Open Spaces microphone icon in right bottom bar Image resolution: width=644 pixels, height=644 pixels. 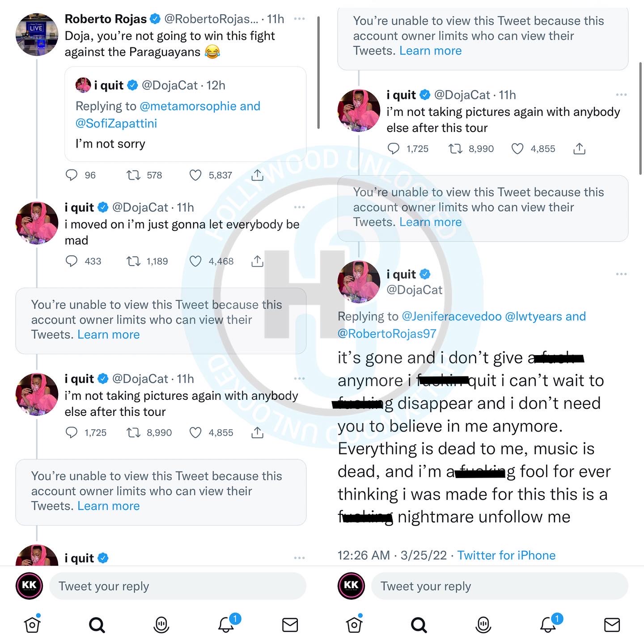[x=483, y=625]
